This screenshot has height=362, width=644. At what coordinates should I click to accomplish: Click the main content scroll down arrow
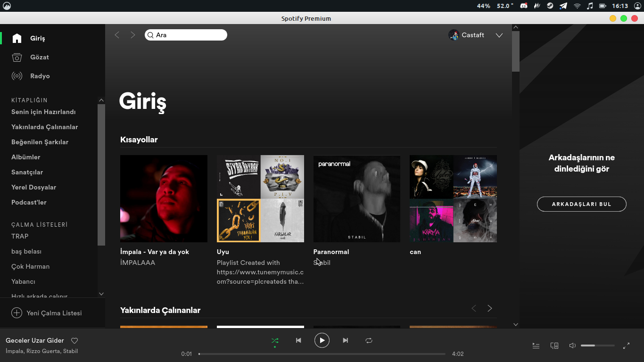point(515,324)
